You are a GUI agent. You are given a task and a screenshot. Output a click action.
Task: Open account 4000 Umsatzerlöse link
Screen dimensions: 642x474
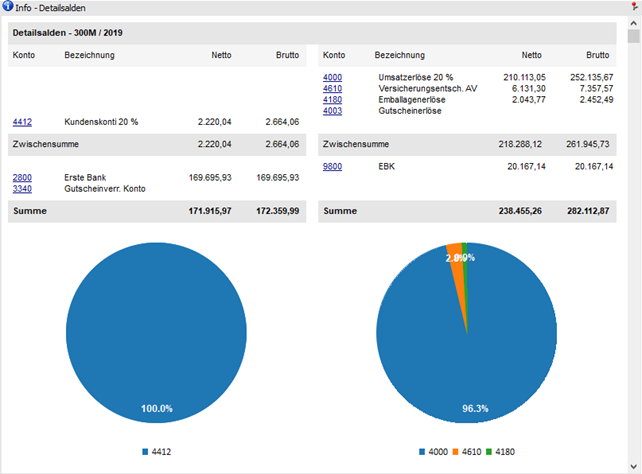pyautogui.click(x=333, y=77)
